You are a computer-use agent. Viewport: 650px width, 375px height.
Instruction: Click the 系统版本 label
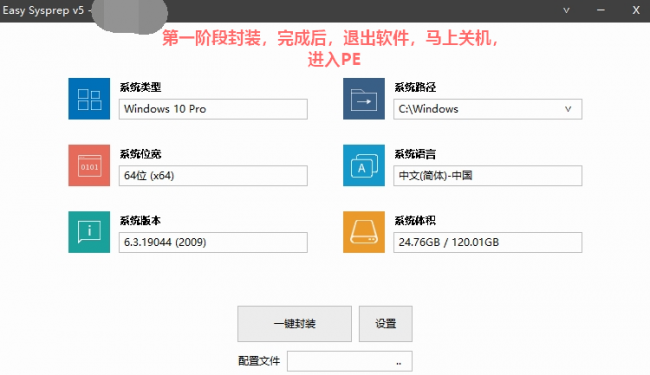point(140,220)
